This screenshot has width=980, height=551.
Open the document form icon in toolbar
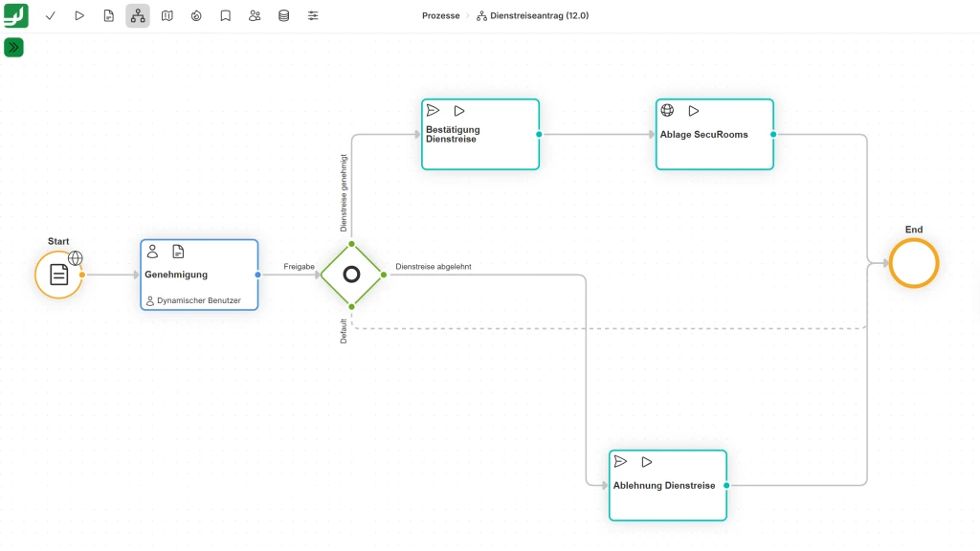click(x=108, y=15)
